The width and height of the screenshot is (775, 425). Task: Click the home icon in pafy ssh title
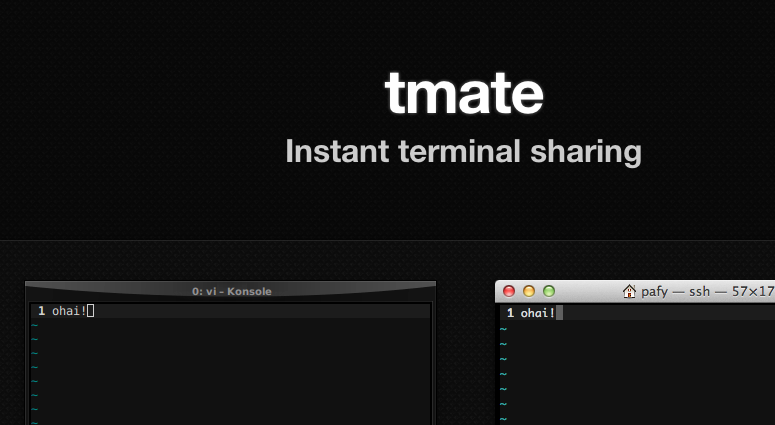[629, 291]
